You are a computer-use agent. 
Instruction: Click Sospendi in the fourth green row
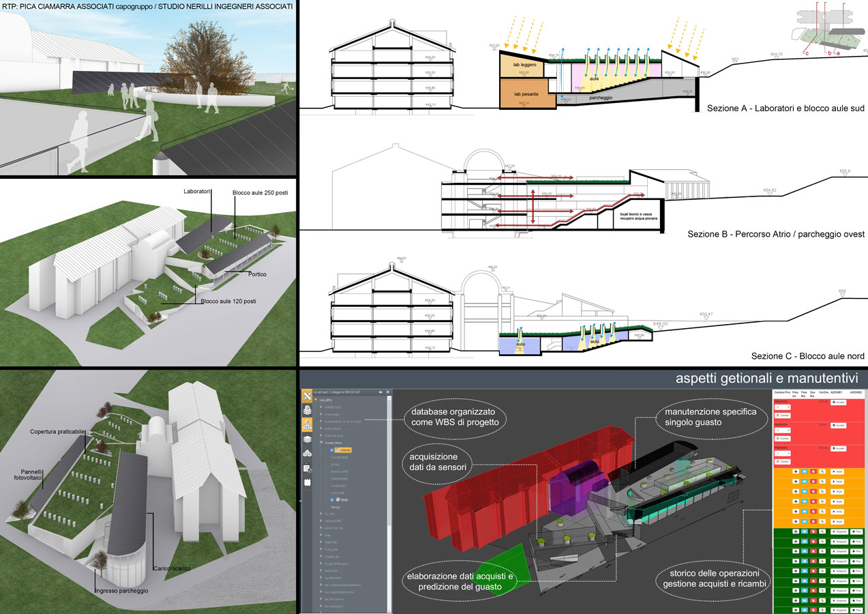coord(839,561)
